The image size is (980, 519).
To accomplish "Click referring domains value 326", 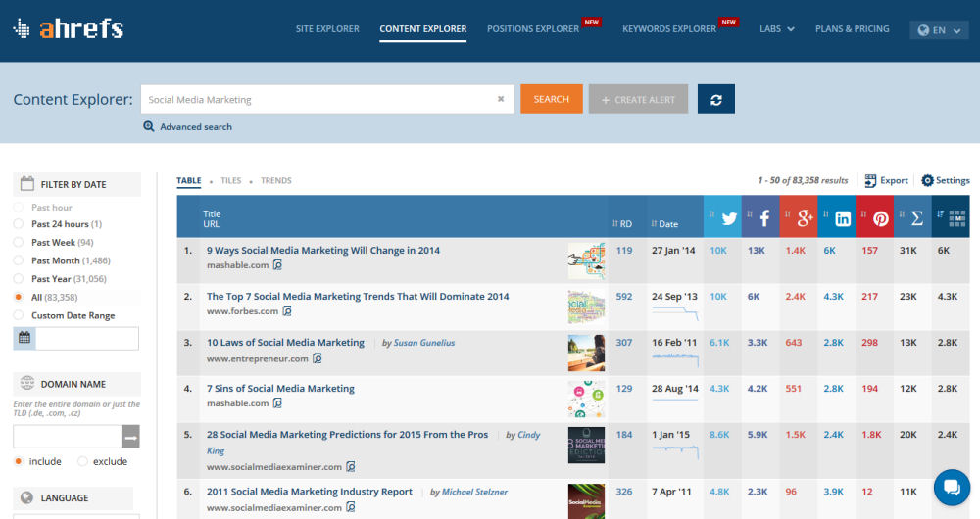I will click(623, 492).
